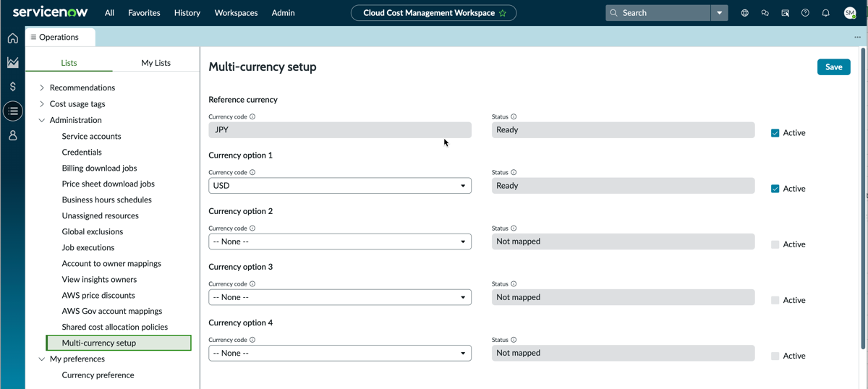
Task: Open the sidebar discussions icon
Action: (x=785, y=13)
